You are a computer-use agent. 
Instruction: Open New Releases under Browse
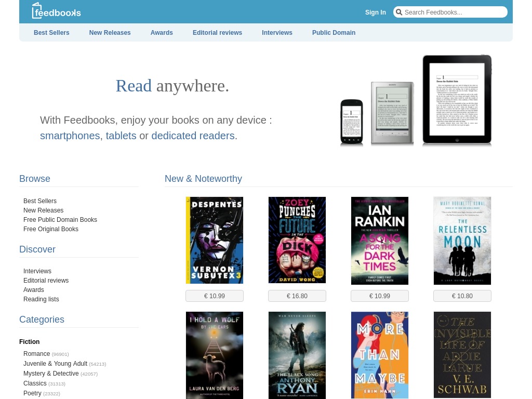[x=44, y=210]
